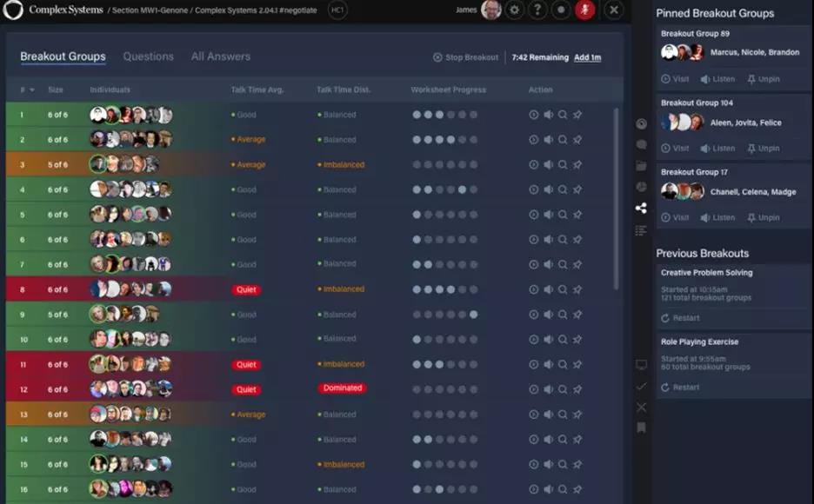Open the pie chart icon in side strip
This screenshot has height=504, width=814.
pos(641,187)
